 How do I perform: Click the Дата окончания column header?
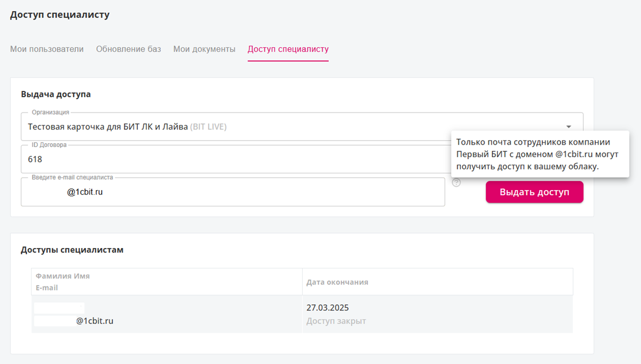click(x=337, y=282)
